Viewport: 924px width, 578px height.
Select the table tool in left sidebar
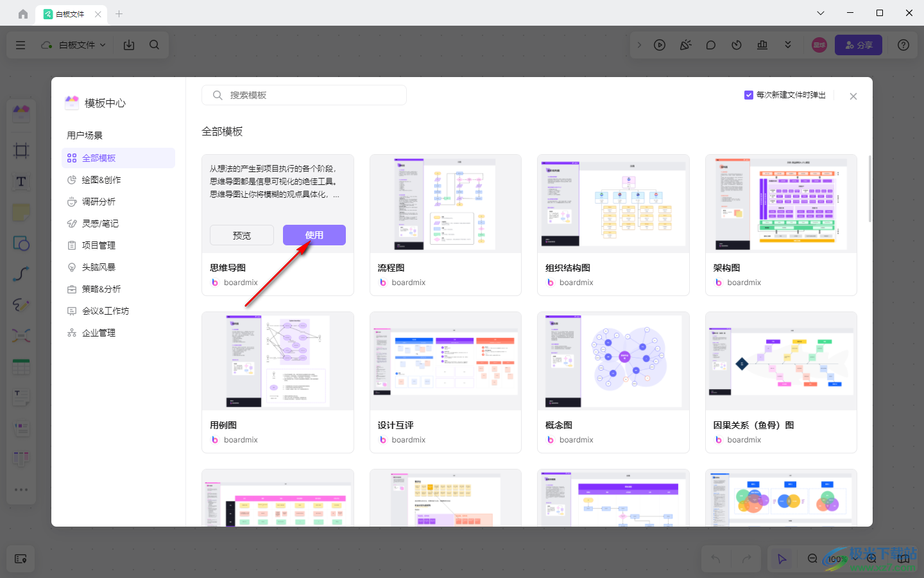coord(21,367)
